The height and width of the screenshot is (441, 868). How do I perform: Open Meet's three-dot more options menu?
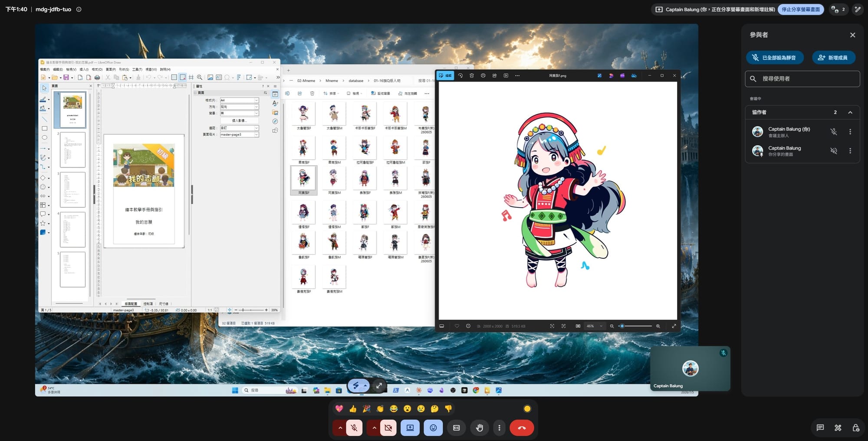[x=499, y=428]
